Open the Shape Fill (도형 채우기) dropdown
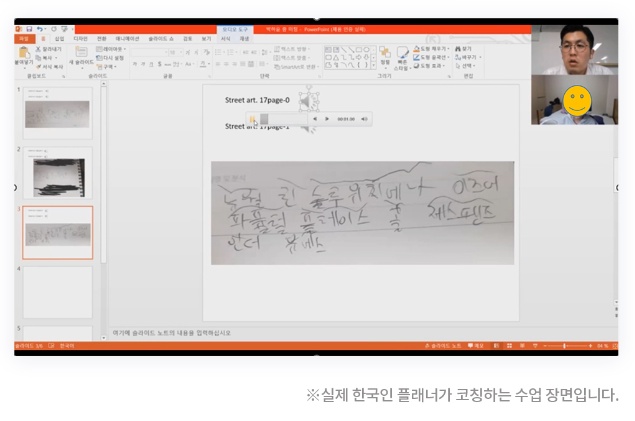 [x=432, y=49]
